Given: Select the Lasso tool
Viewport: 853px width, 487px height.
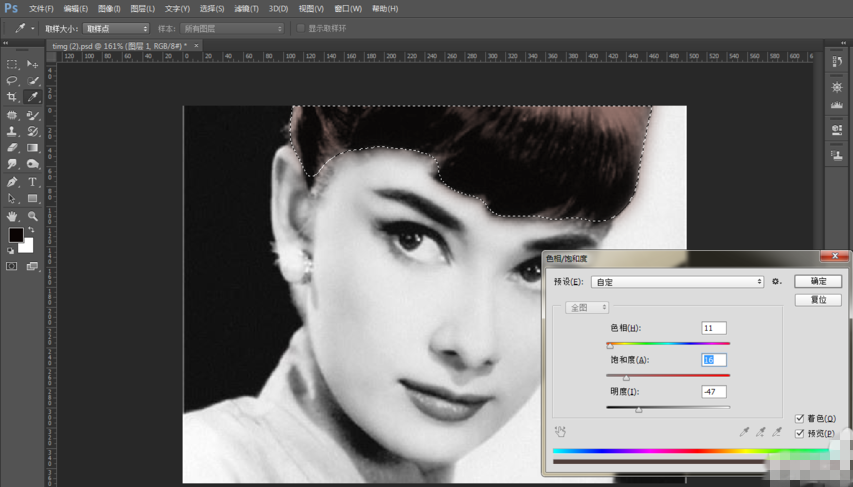Looking at the screenshot, I should coord(12,80).
